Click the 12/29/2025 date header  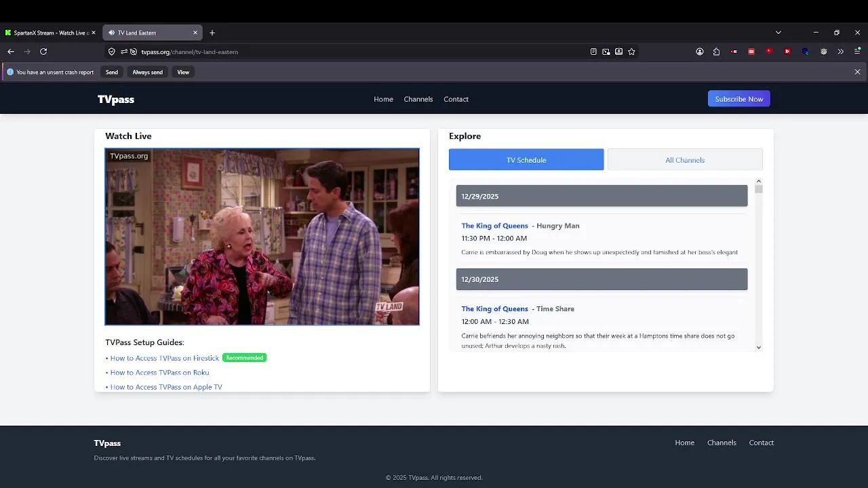[x=601, y=196]
